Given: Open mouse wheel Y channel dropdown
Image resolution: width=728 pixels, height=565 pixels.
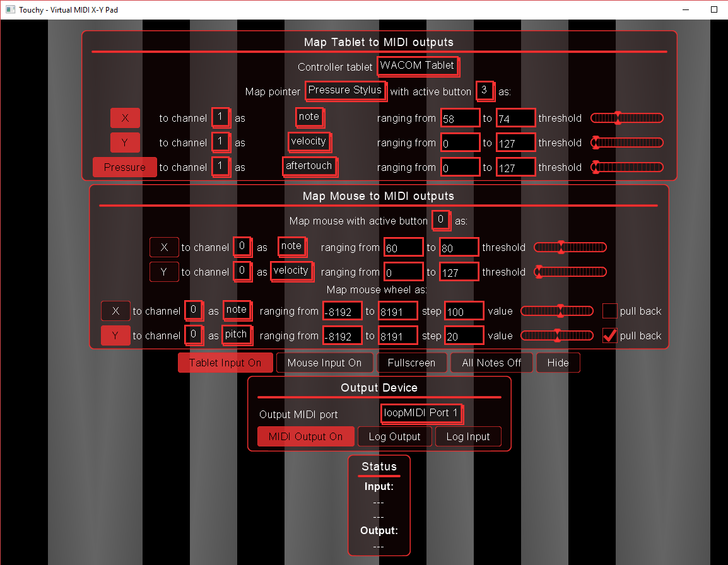Looking at the screenshot, I should click(194, 335).
